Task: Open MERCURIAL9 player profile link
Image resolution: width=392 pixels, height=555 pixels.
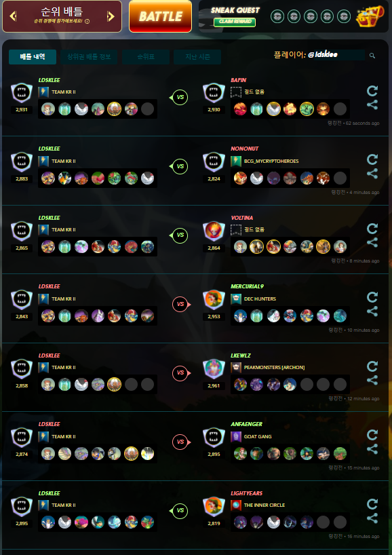Action: click(x=247, y=286)
